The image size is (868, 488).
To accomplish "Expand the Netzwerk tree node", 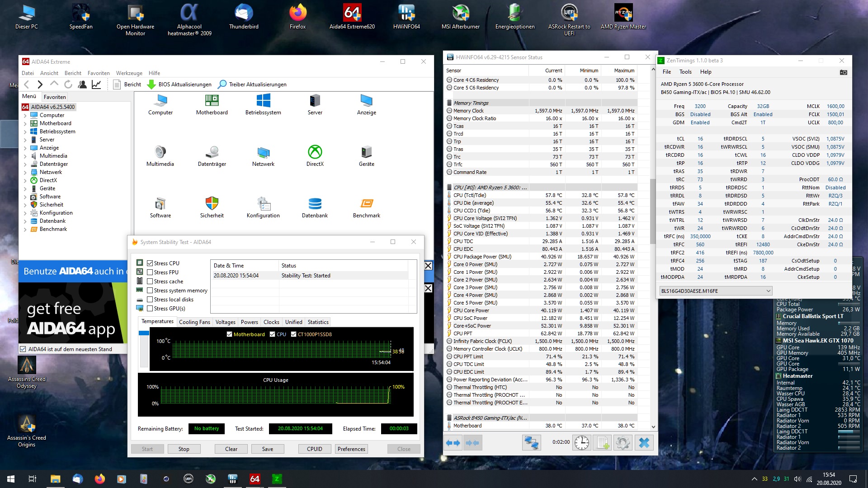I will (25, 173).
